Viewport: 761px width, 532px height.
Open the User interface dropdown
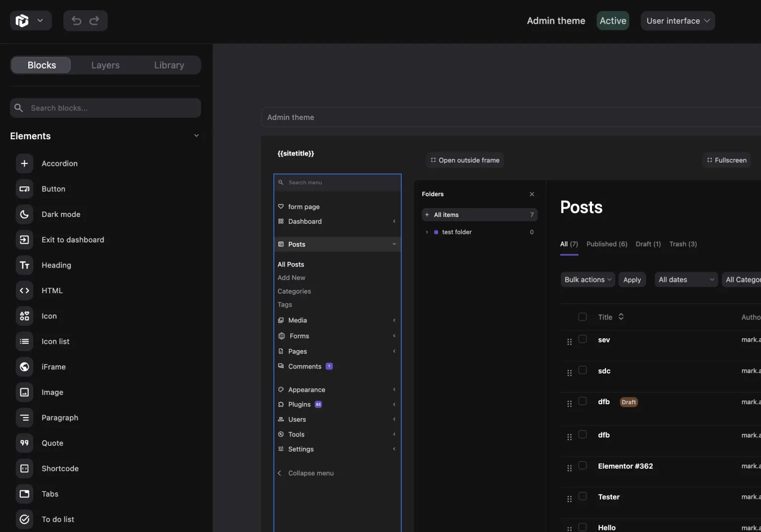click(x=677, y=21)
